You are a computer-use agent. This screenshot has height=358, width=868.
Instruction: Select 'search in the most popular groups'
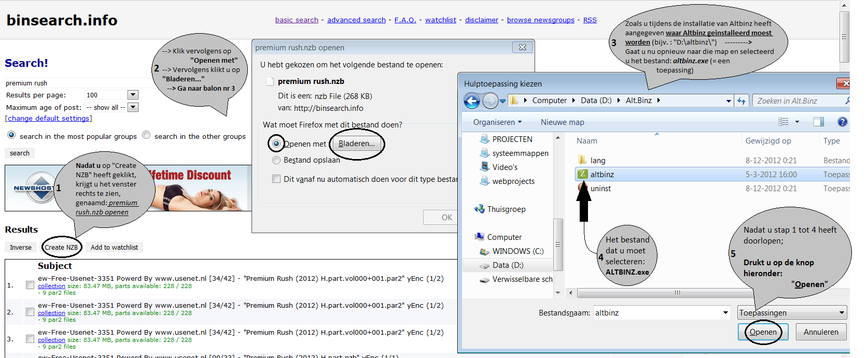(x=11, y=135)
